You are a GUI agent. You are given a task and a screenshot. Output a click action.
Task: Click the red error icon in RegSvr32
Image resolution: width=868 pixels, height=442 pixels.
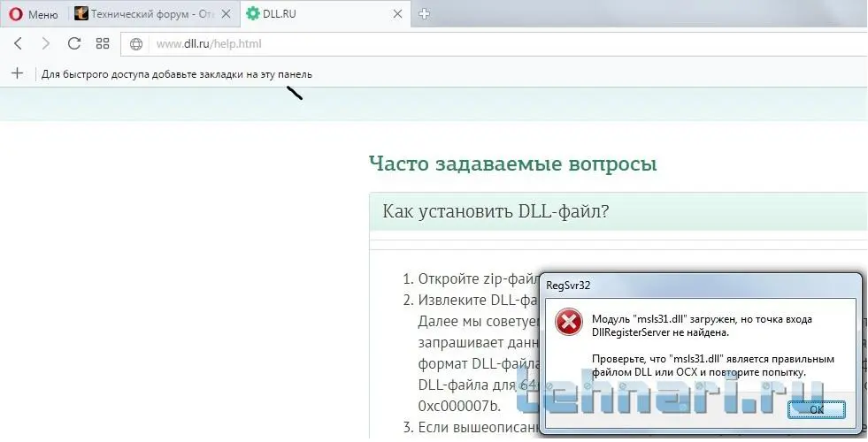(x=569, y=323)
